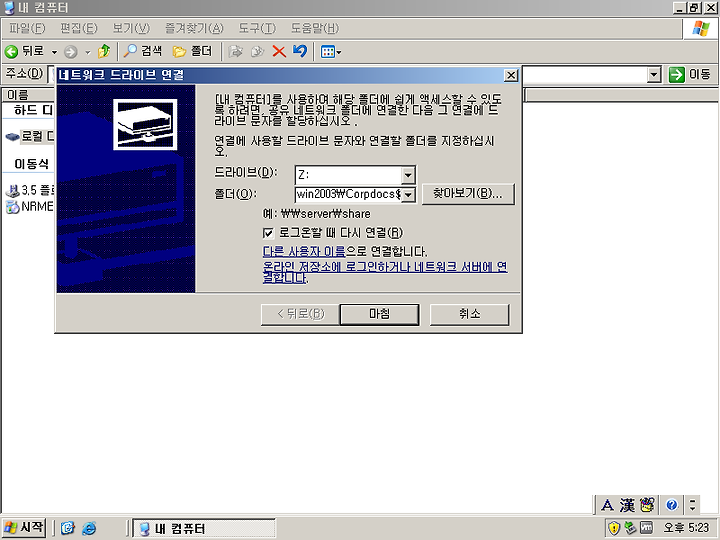Click the 취소 cancel button
Viewport: 720px width, 540px height.
point(469,315)
